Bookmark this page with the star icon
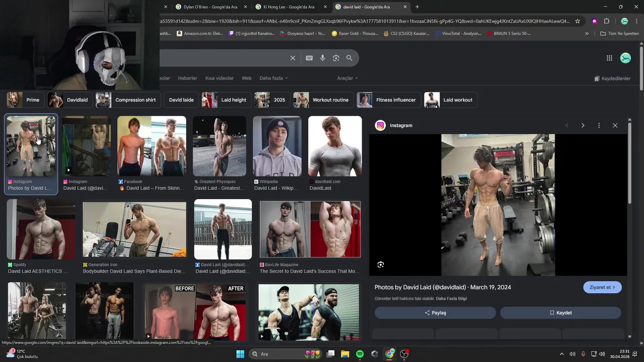 [578, 21]
